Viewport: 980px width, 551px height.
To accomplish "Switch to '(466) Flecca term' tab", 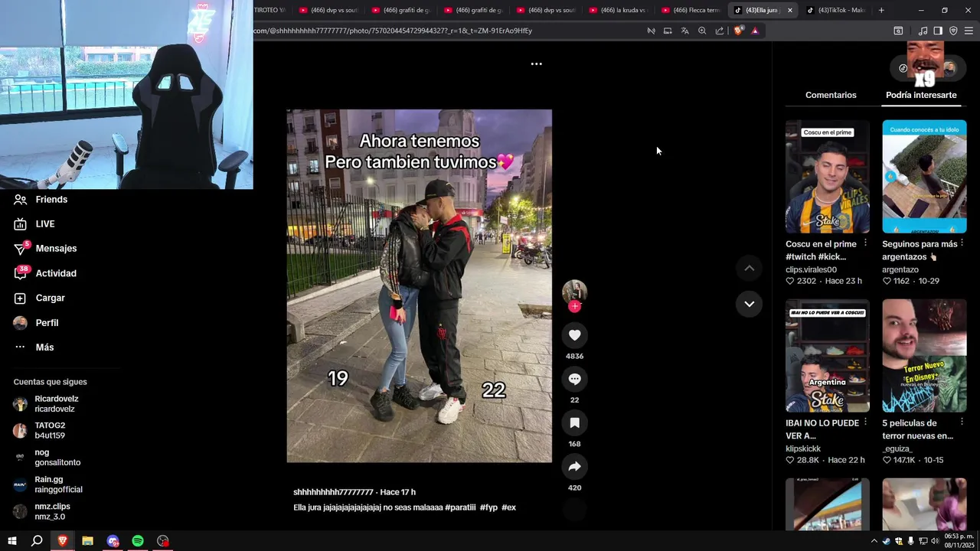I will pos(691,10).
